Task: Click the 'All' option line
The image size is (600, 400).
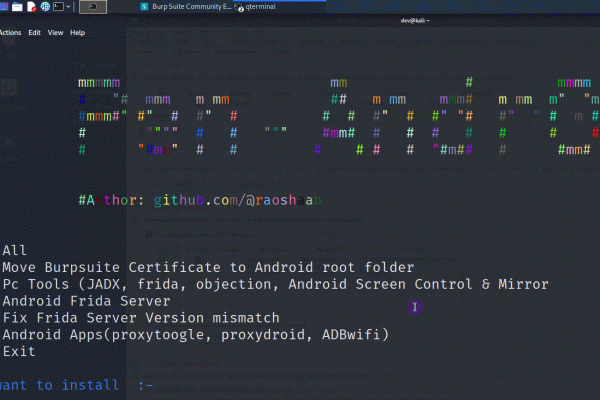Action: click(x=15, y=250)
